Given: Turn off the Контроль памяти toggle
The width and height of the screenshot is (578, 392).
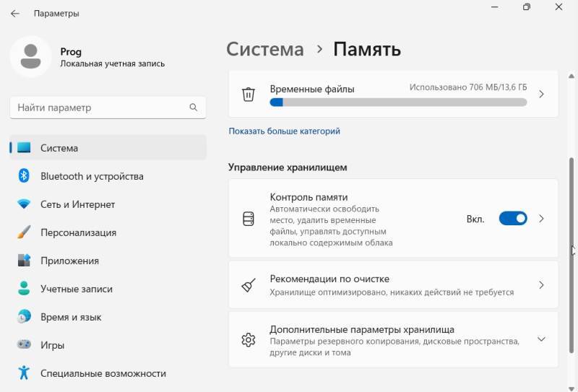Looking at the screenshot, I should pyautogui.click(x=513, y=218).
